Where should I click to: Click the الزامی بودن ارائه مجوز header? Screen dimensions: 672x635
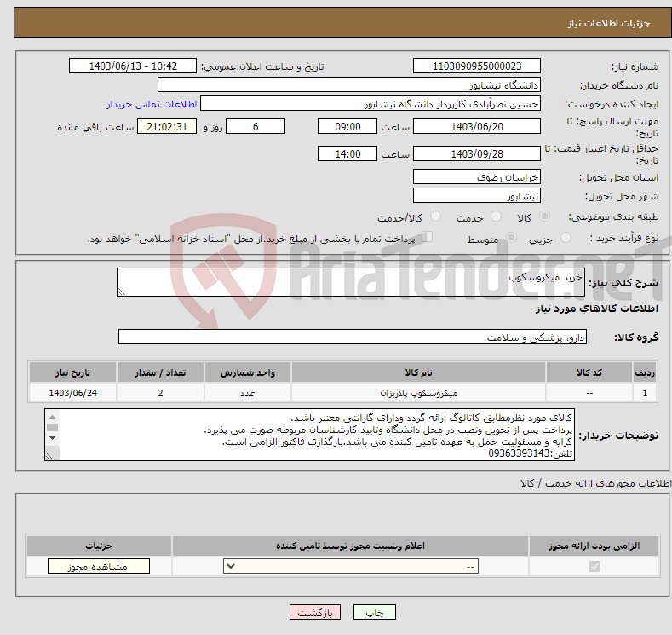click(594, 546)
